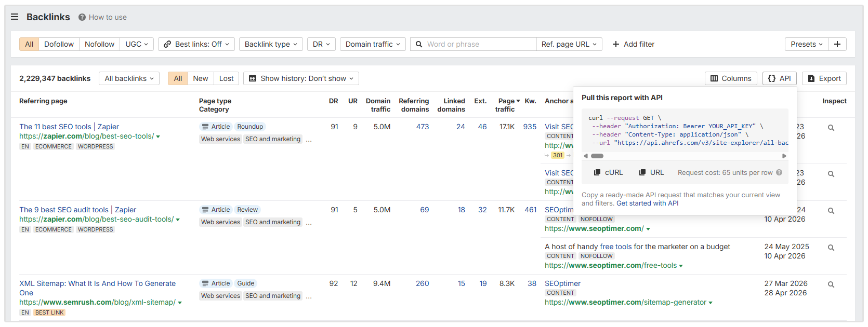Viewport: 868px width, 327px height.
Task: Click the How to use help icon
Action: tap(82, 17)
